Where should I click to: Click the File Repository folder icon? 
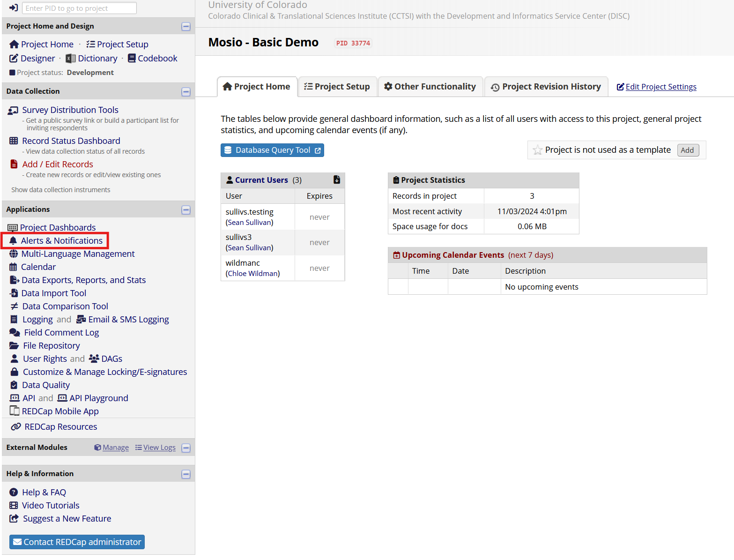point(14,346)
